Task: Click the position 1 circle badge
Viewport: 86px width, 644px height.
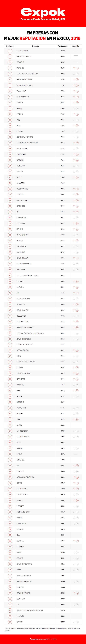Action: (10, 51)
